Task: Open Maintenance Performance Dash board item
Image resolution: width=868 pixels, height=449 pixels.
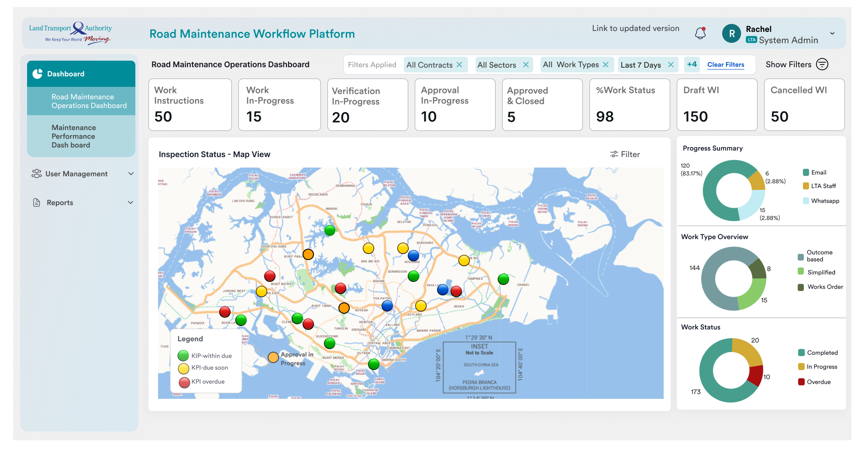Action: tap(81, 136)
